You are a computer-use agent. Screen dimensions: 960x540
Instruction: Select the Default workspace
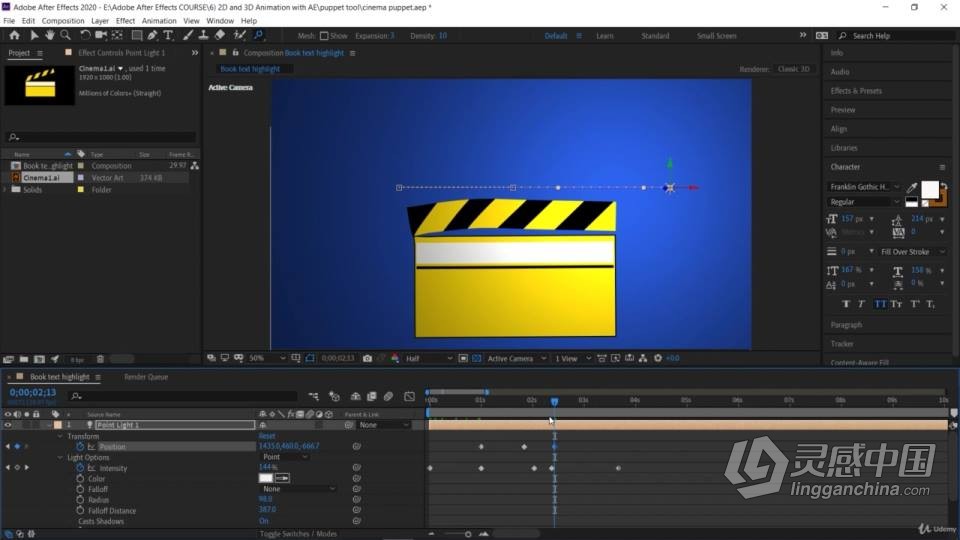[x=556, y=36]
